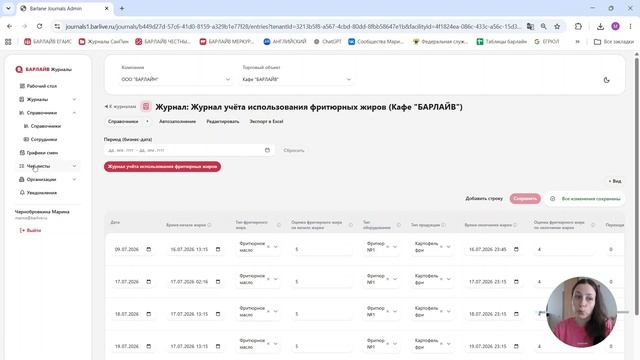The height and width of the screenshot is (360, 640).
Task: Open the Вид view options
Action: [615, 181]
